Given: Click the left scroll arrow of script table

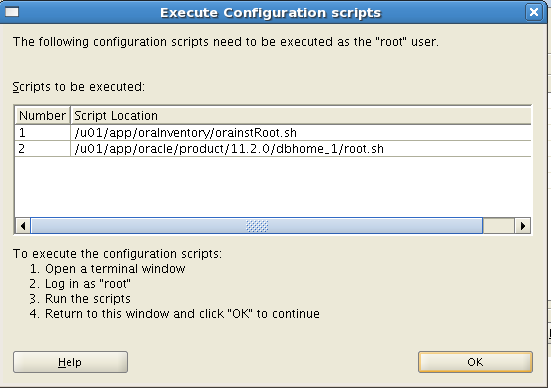Looking at the screenshot, I should [23, 226].
